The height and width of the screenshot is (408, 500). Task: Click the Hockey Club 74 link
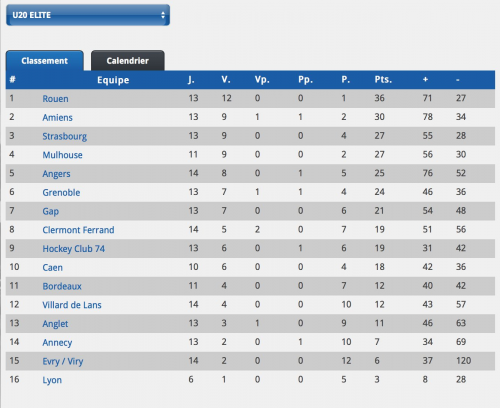[74, 249]
